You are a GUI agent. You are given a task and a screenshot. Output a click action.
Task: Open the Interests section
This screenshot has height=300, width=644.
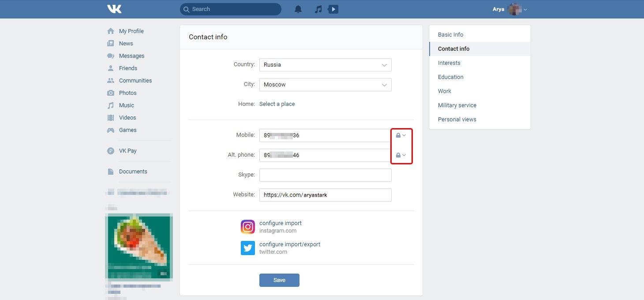480,63
